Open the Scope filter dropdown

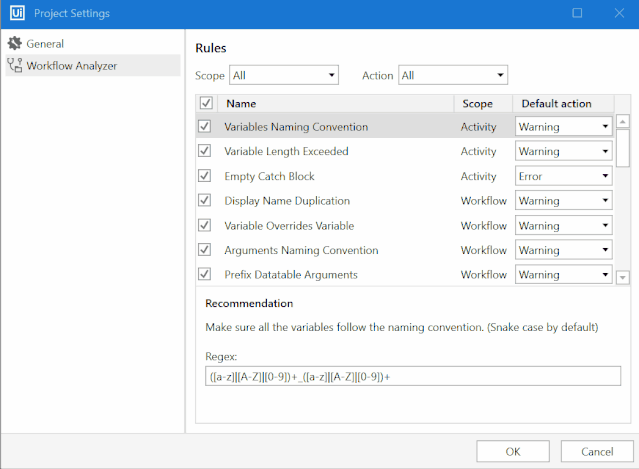[284, 75]
